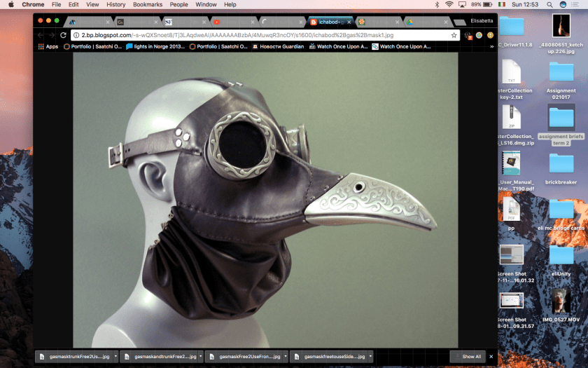588x368 pixels.
Task: Click the Wi-Fi status icon
Action: [449, 4]
